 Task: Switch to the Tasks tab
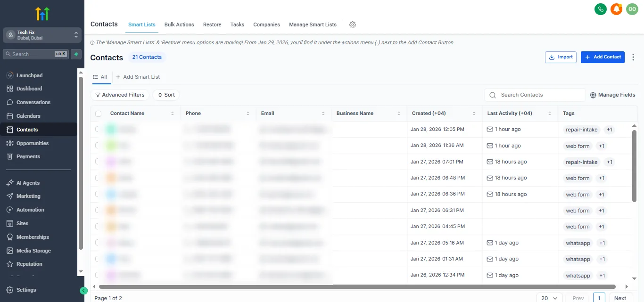237,24
